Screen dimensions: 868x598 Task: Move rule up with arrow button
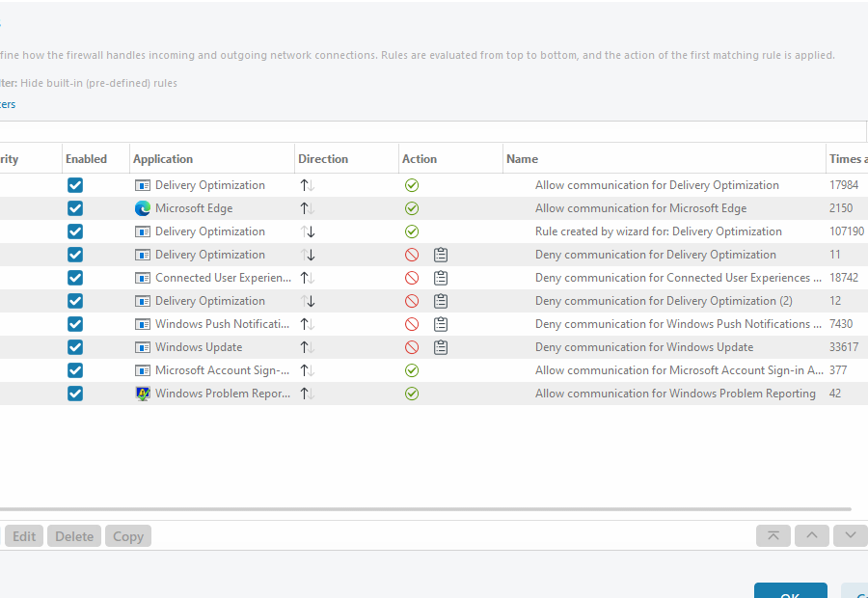pos(811,535)
